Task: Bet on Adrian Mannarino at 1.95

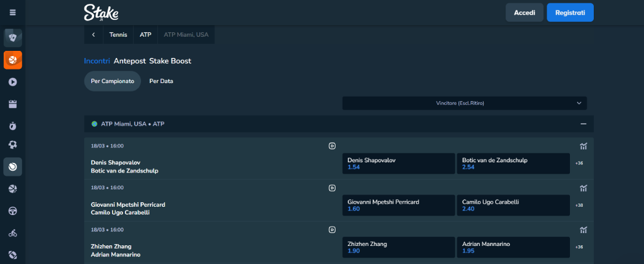Action: (513, 247)
